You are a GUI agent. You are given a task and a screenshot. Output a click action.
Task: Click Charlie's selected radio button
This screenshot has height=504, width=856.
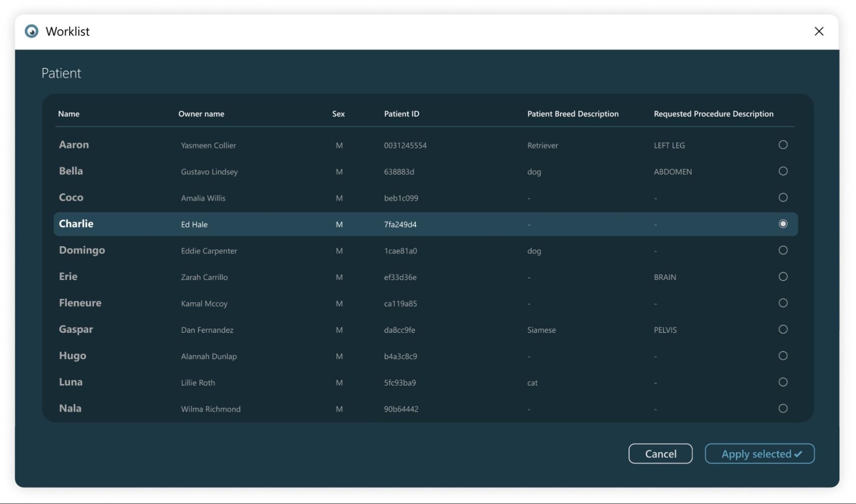point(783,224)
